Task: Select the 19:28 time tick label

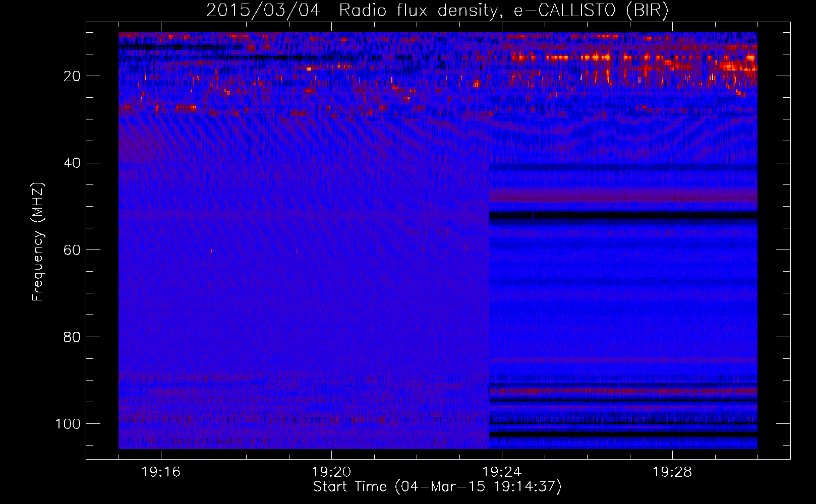Action: [672, 472]
